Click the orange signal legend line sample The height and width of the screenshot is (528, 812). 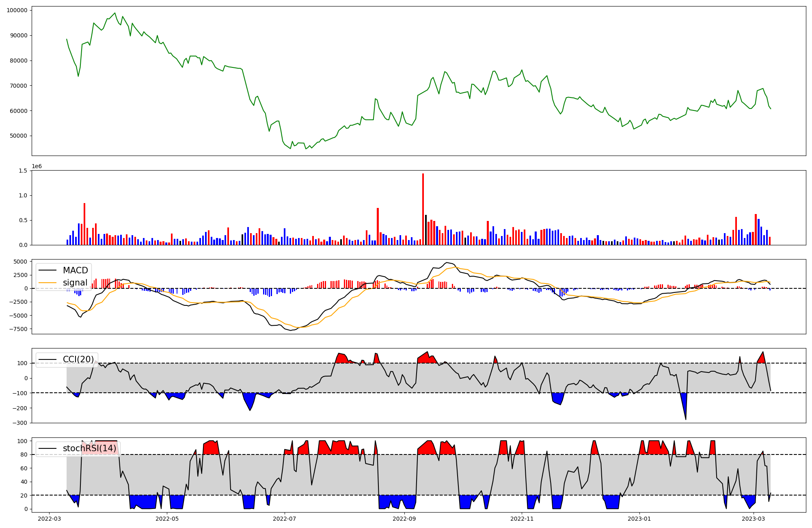48,283
